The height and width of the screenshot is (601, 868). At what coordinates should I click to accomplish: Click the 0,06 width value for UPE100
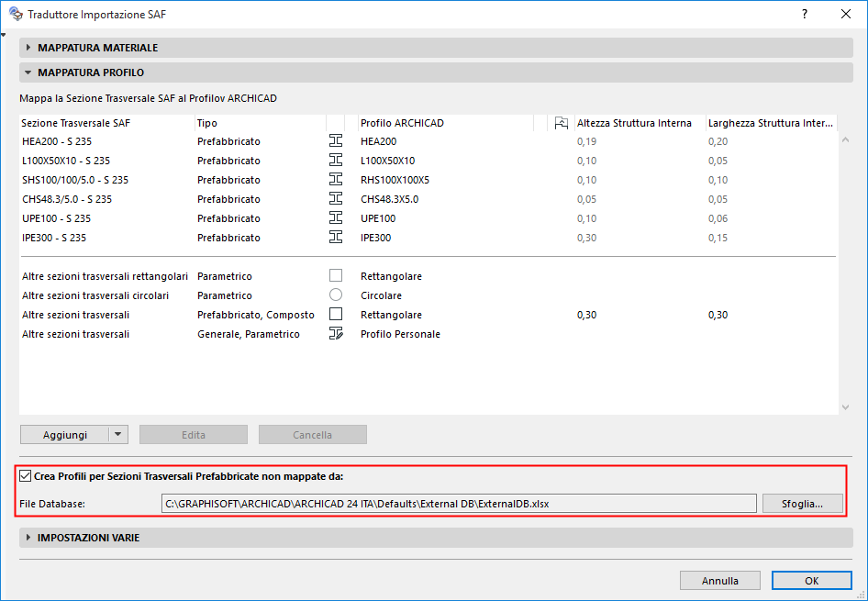(x=718, y=218)
